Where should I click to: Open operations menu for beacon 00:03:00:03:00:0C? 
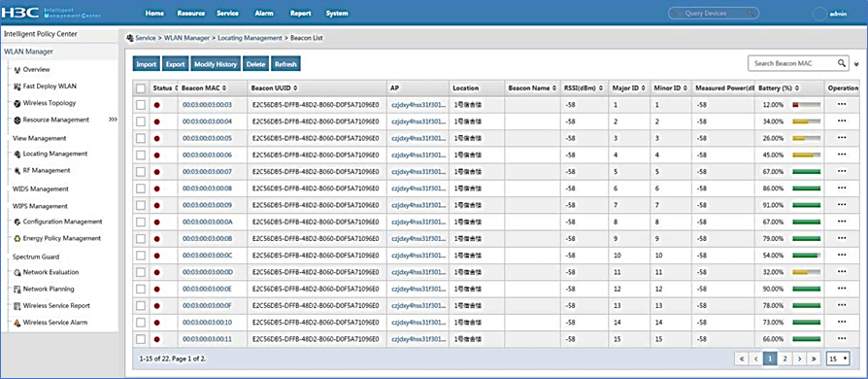tap(842, 255)
